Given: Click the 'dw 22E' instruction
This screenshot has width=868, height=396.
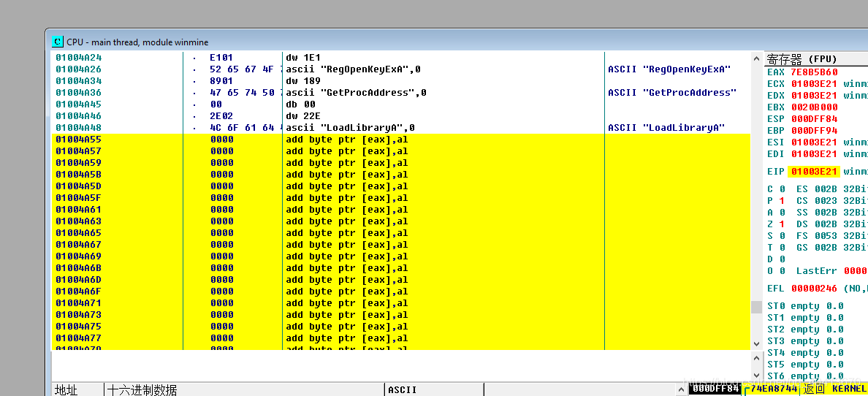Looking at the screenshot, I should tap(303, 115).
